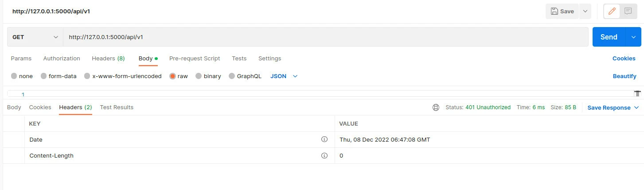
Task: Select the none body type
Action: pyautogui.click(x=14, y=76)
